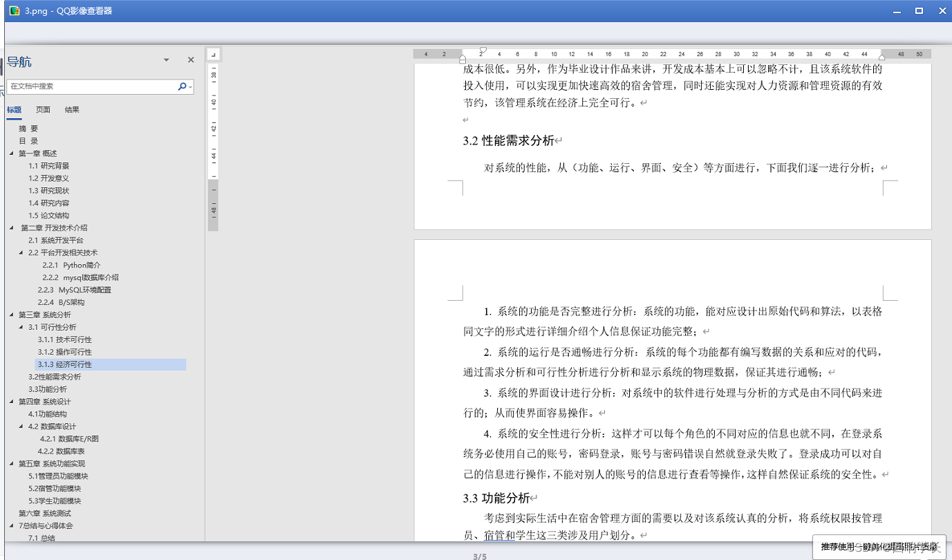The height and width of the screenshot is (560, 952).
Task: Select 2.2.4 B/S架构 in the outline
Action: (61, 303)
